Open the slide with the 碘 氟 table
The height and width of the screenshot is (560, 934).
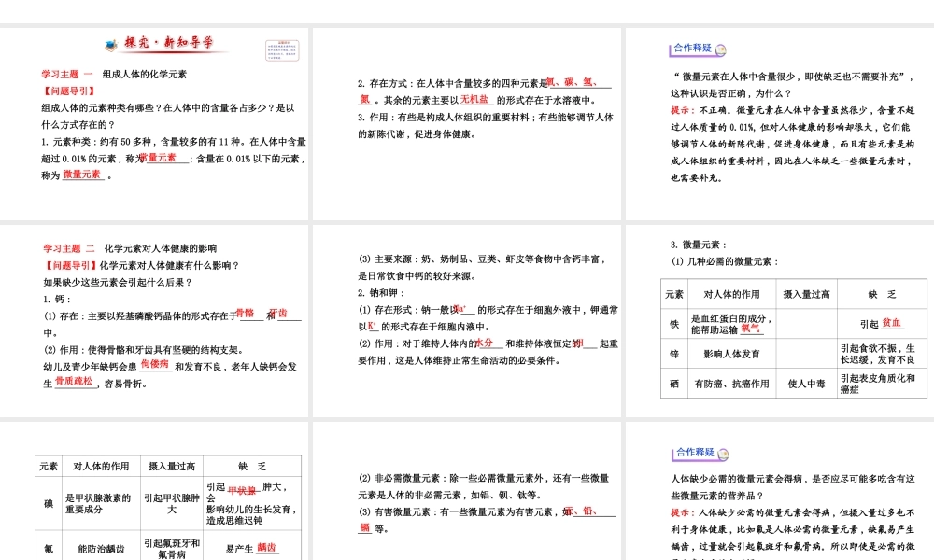point(154,491)
